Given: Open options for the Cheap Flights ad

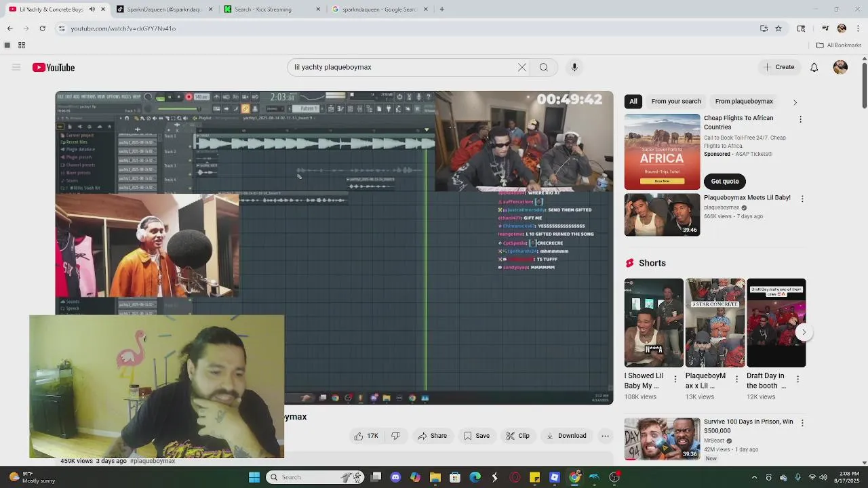Looking at the screenshot, I should [800, 119].
